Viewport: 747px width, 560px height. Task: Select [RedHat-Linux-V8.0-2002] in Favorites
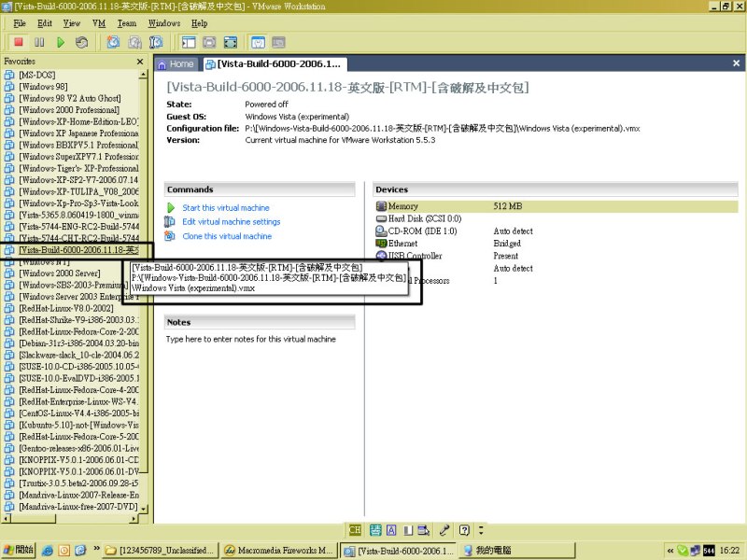click(66, 308)
